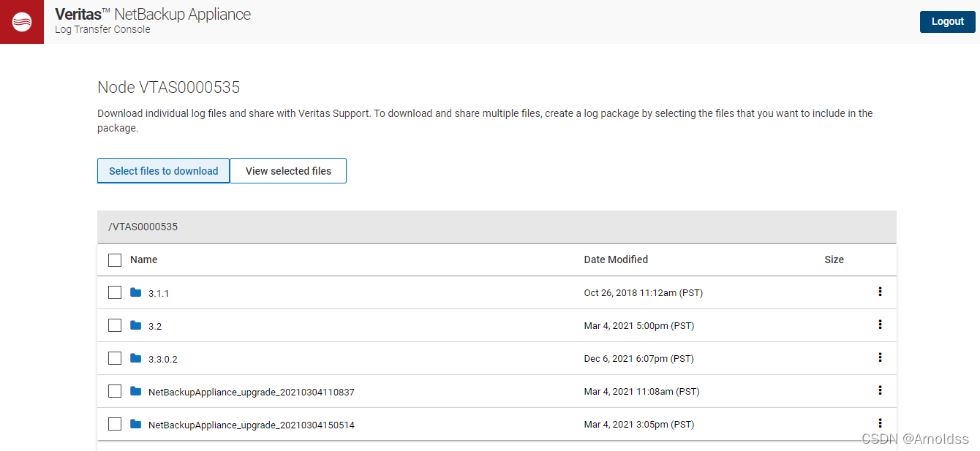This screenshot has height=451, width=980.
Task: Click the Log Transfer Console subtitle
Action: point(102,30)
